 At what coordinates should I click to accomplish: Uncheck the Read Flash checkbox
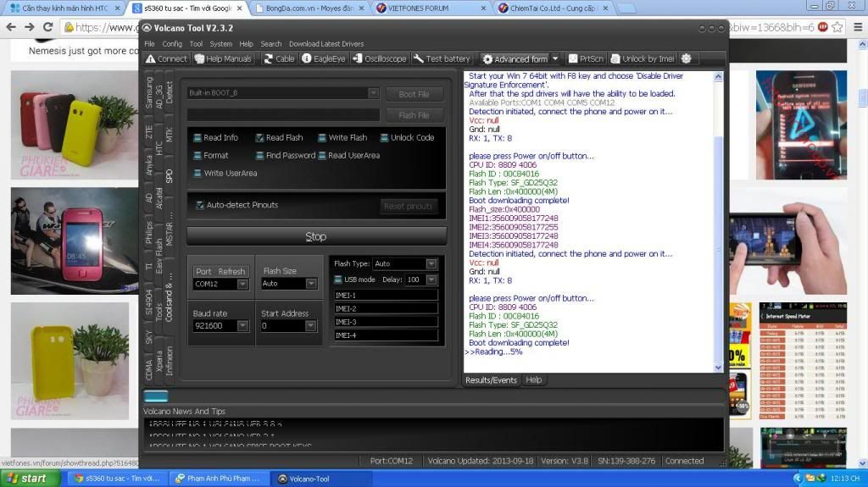(259, 138)
